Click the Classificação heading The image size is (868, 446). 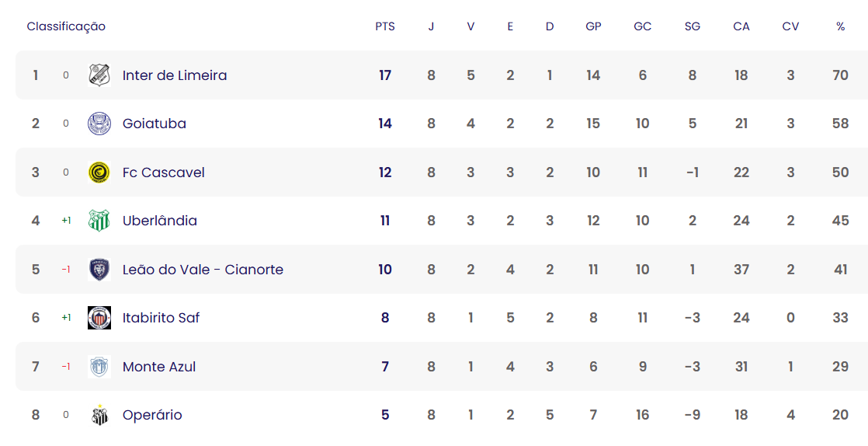point(66,26)
